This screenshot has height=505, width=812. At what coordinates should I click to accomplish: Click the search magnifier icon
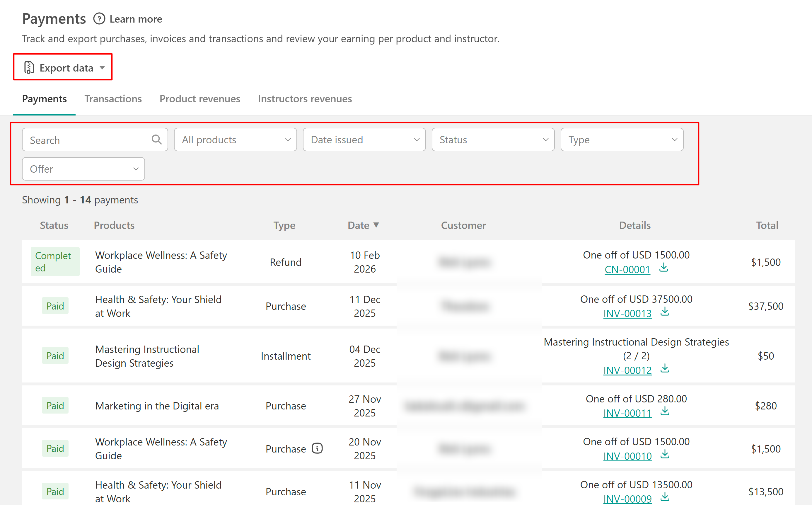[156, 140]
